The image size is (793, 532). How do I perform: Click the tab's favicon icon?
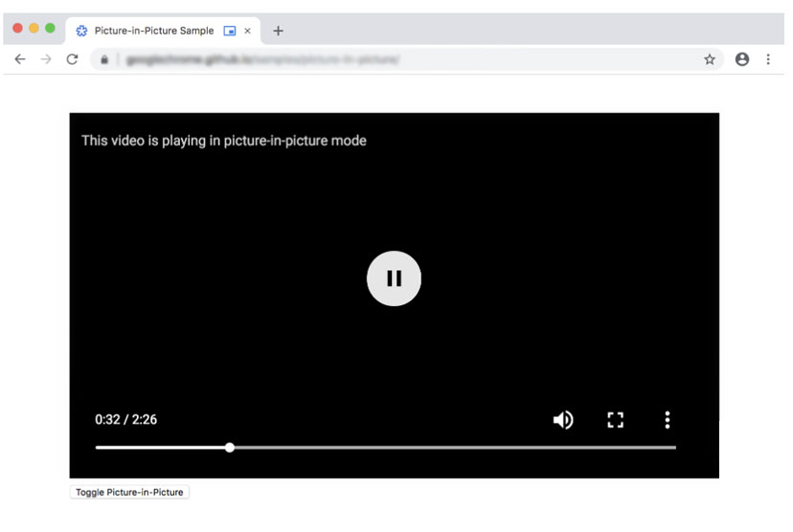tap(81, 31)
